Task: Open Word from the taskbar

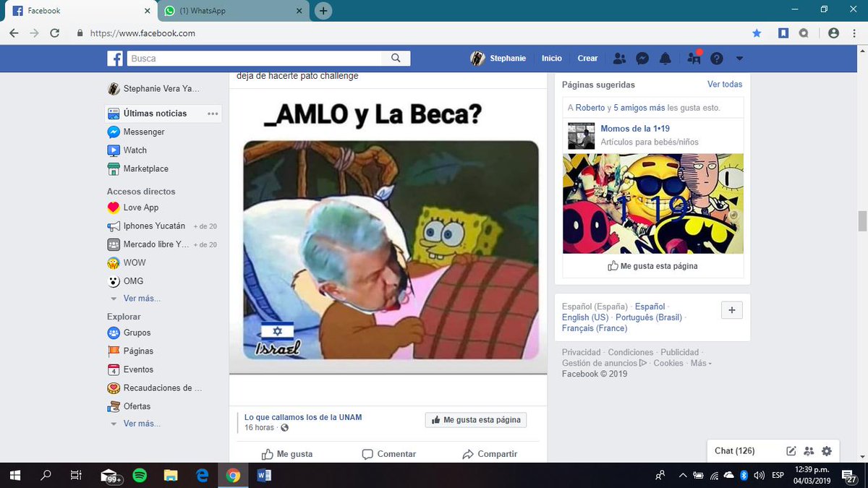Action: point(263,476)
